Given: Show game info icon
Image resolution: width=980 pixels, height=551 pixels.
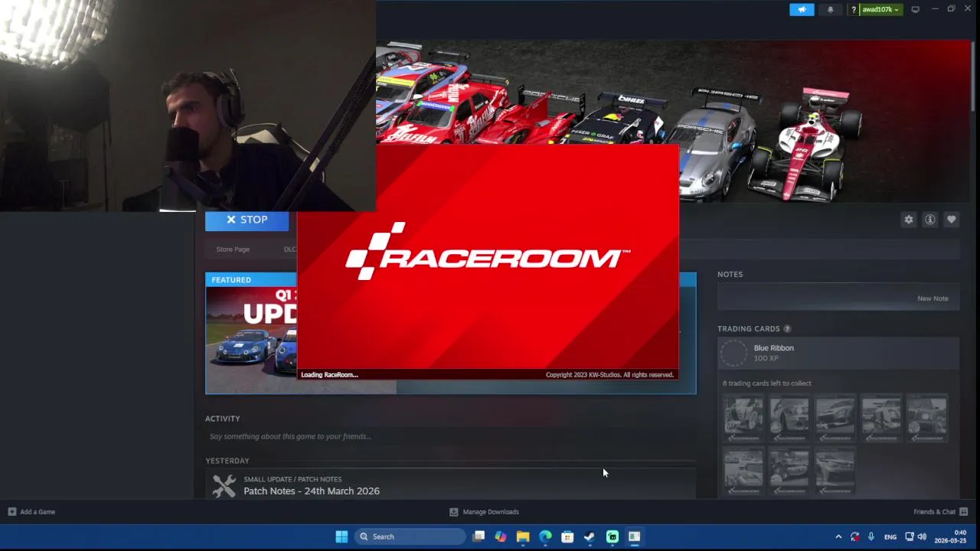Looking at the screenshot, I should (x=930, y=220).
